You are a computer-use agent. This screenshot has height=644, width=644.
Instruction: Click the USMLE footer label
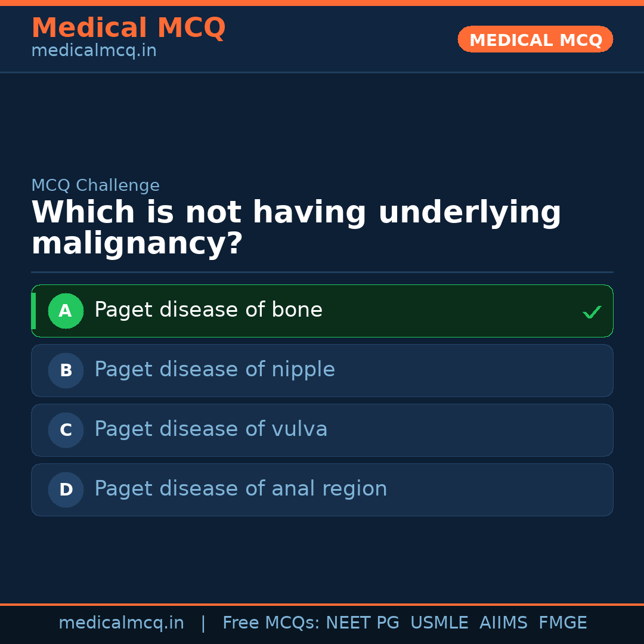[x=439, y=622]
